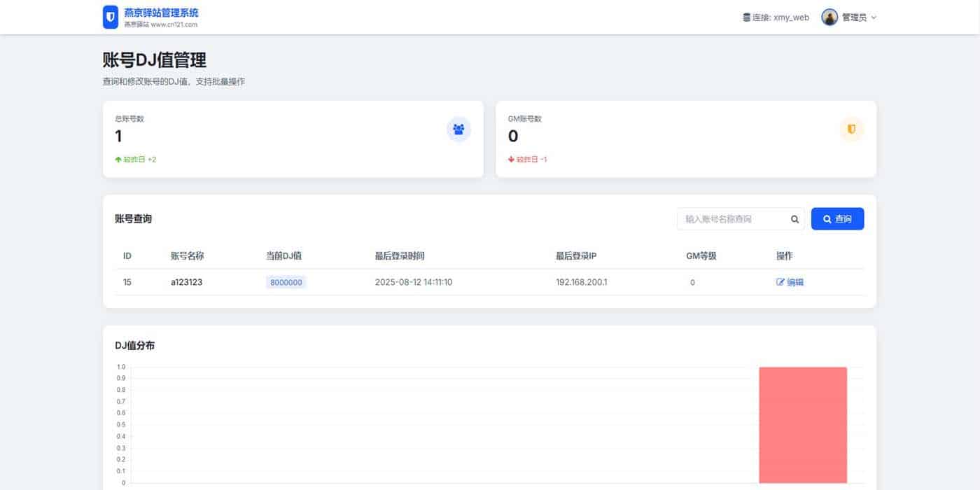Screen dimensions: 980x490
Task: Click the shield logo icon in header
Action: click(111, 17)
